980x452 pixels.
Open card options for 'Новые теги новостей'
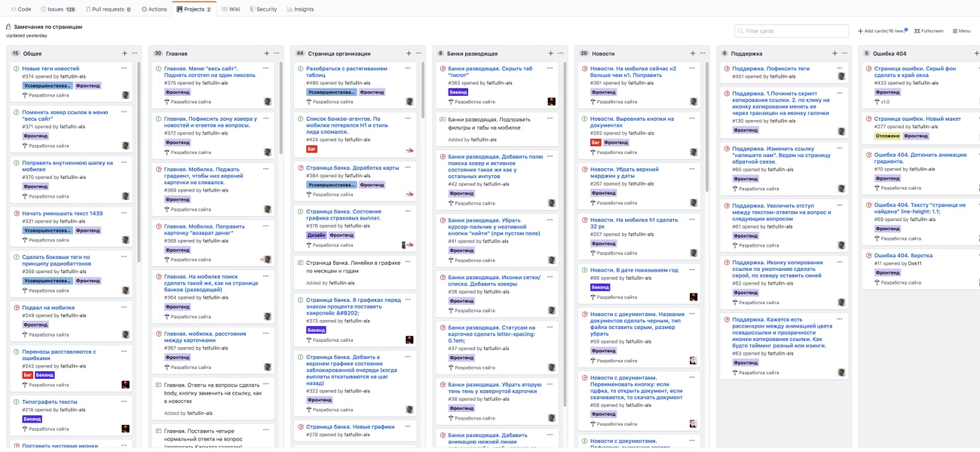point(124,68)
